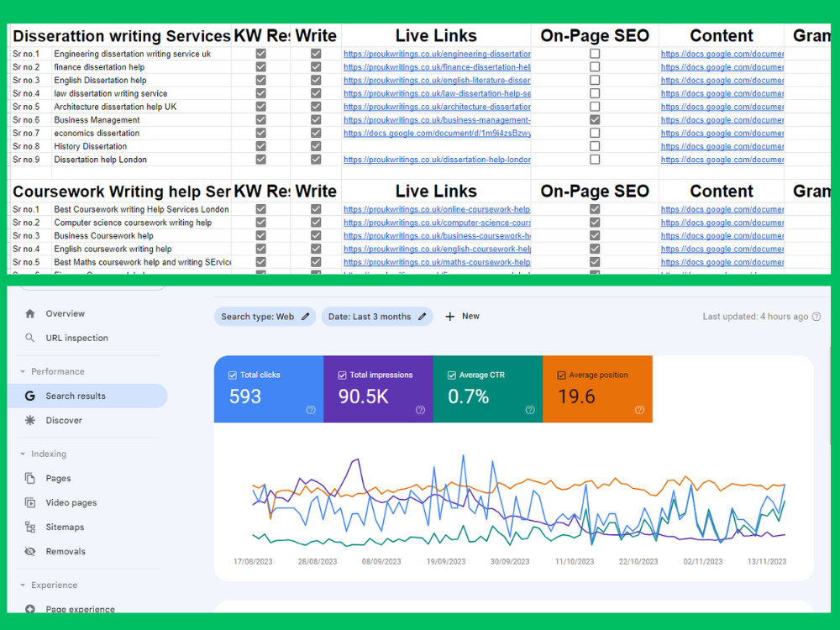
Task: Collapse the Indexing section
Action: (23, 454)
